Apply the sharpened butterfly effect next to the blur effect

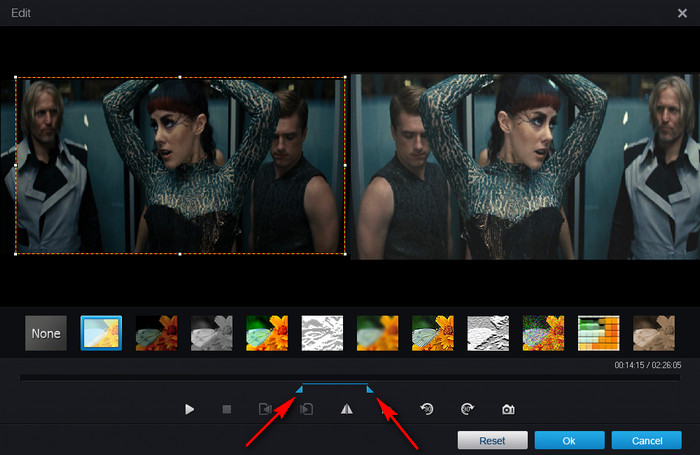pos(433,333)
